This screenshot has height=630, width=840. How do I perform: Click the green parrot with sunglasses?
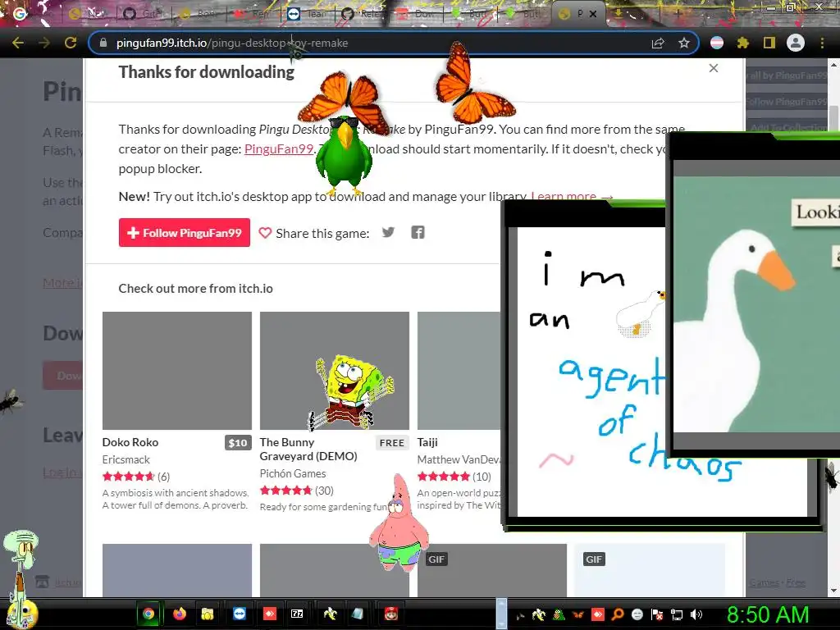point(344,155)
